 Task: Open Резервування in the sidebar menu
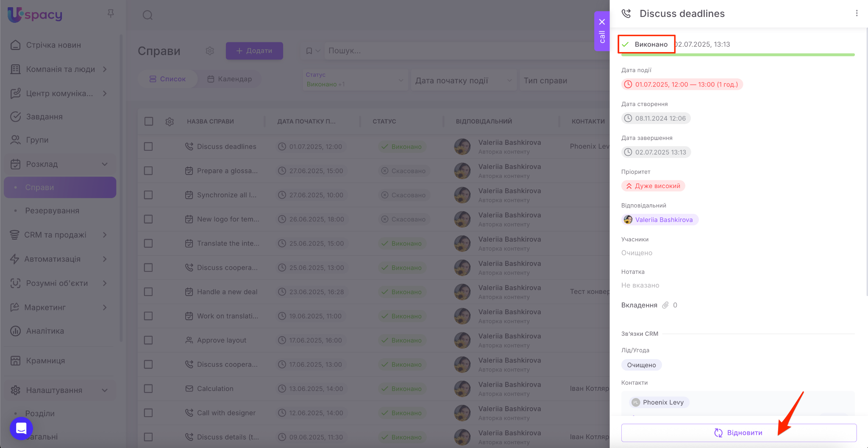click(52, 210)
